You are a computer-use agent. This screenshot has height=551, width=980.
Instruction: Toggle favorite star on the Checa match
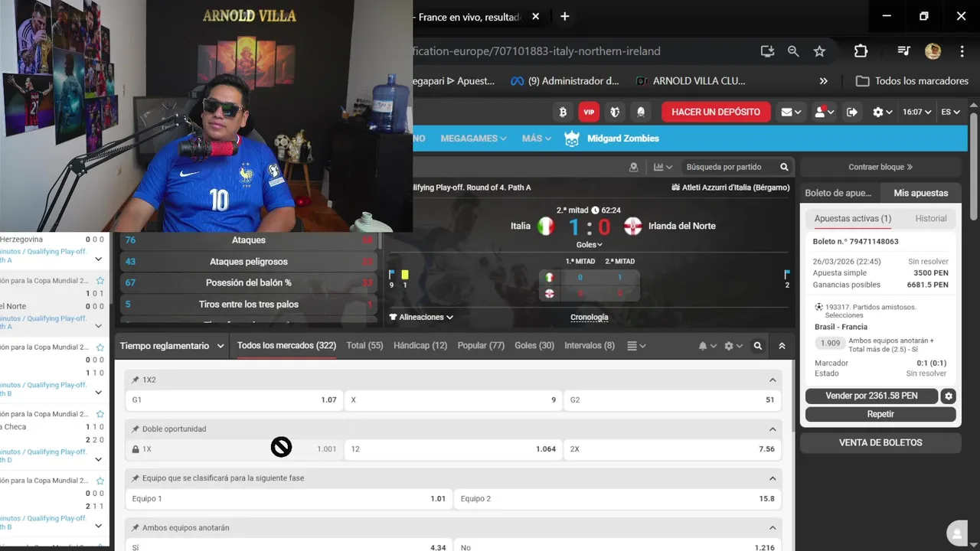coord(100,414)
